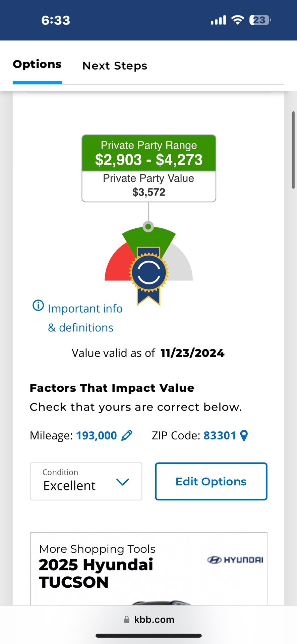Image resolution: width=297 pixels, height=644 pixels.
Task: Tap the KBB blue ribbon badge
Action: [148, 273]
